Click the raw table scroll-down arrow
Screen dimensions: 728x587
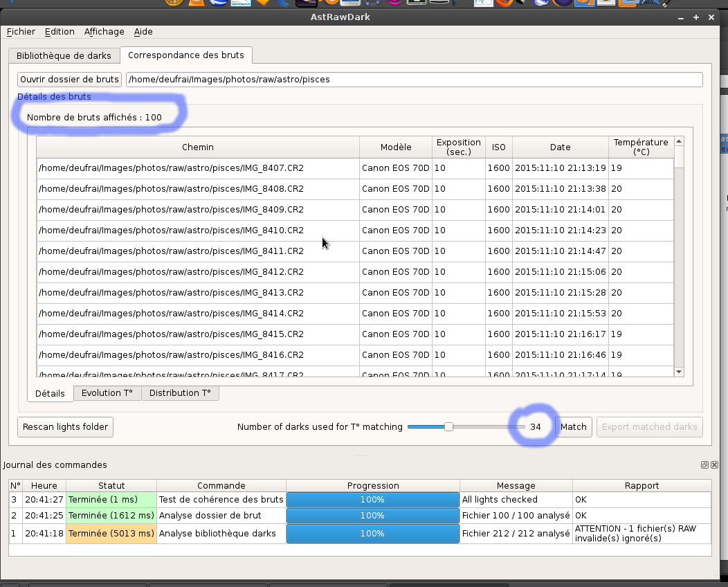tap(679, 372)
